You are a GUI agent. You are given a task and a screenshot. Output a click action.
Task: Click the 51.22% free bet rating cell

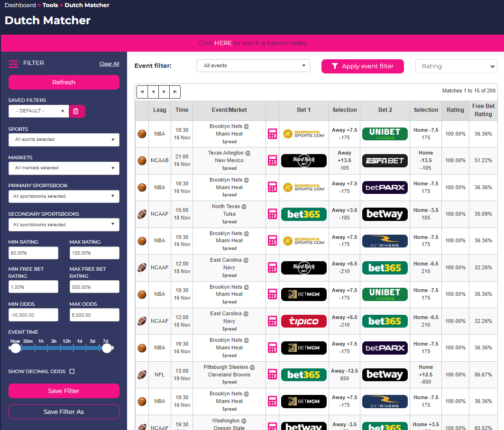[483, 160]
